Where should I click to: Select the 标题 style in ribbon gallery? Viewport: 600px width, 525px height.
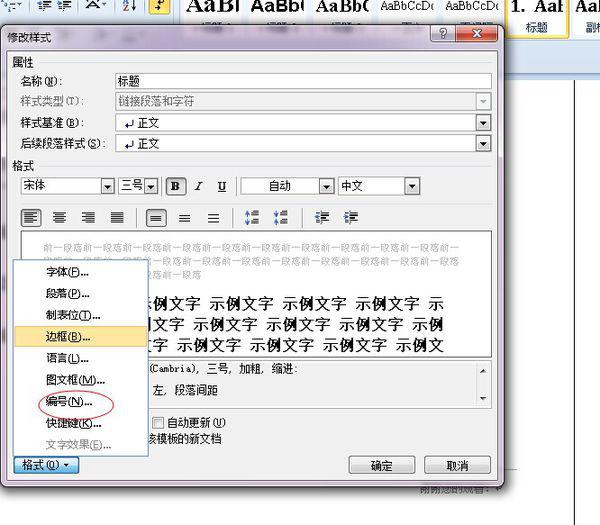(536, 18)
